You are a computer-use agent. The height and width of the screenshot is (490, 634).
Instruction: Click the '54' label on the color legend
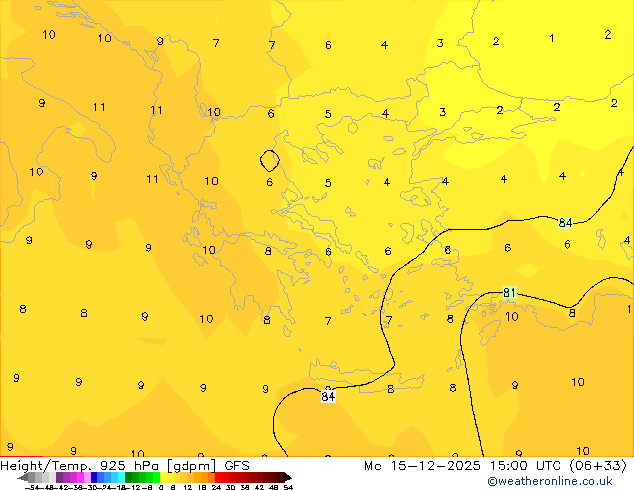tap(288, 488)
